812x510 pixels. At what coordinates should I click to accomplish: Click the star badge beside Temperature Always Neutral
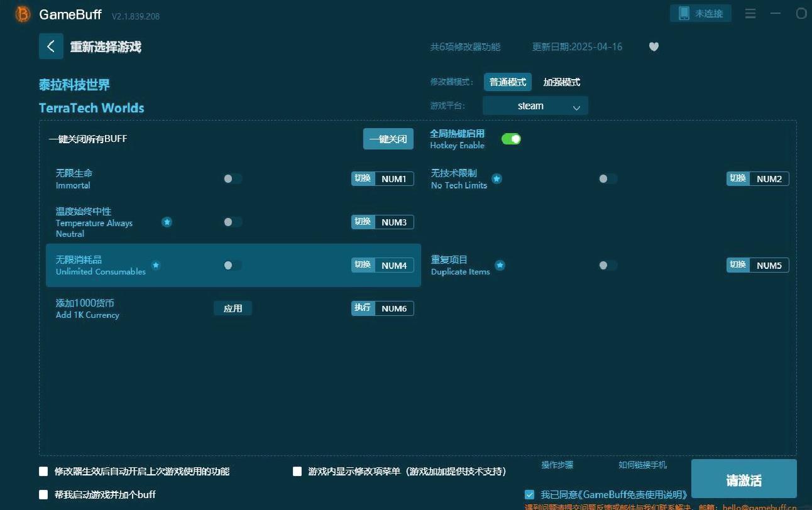pyautogui.click(x=167, y=222)
